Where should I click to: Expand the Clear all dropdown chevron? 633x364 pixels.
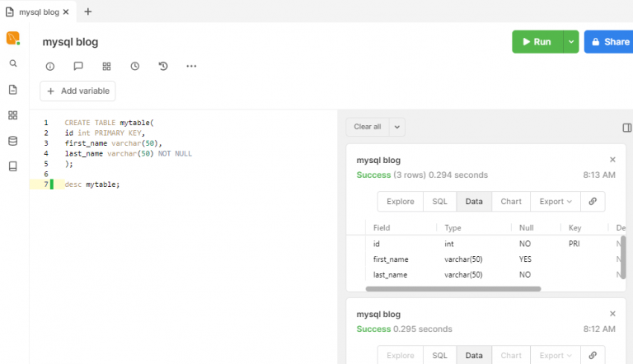(x=396, y=127)
